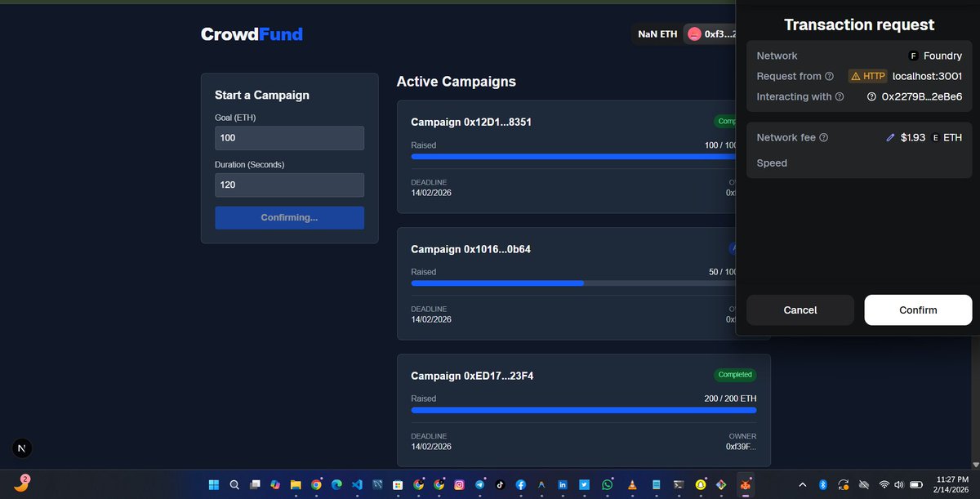Edit network fee via pencil icon

click(890, 138)
